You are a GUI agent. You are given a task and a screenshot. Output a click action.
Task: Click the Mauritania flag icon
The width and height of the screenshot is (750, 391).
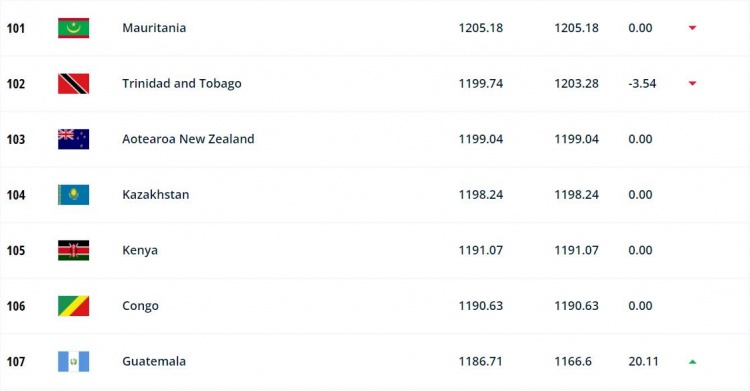tap(73, 28)
